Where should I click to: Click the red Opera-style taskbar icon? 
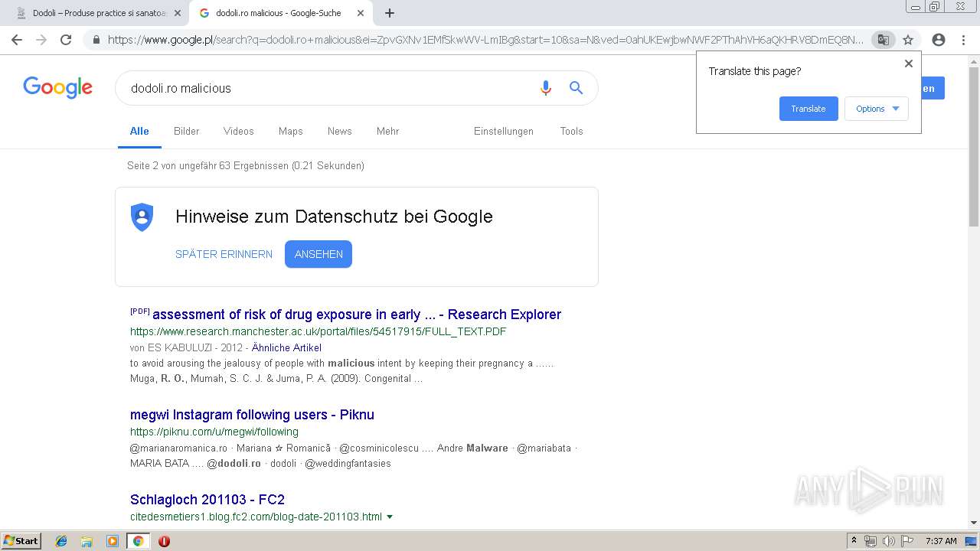click(x=164, y=541)
